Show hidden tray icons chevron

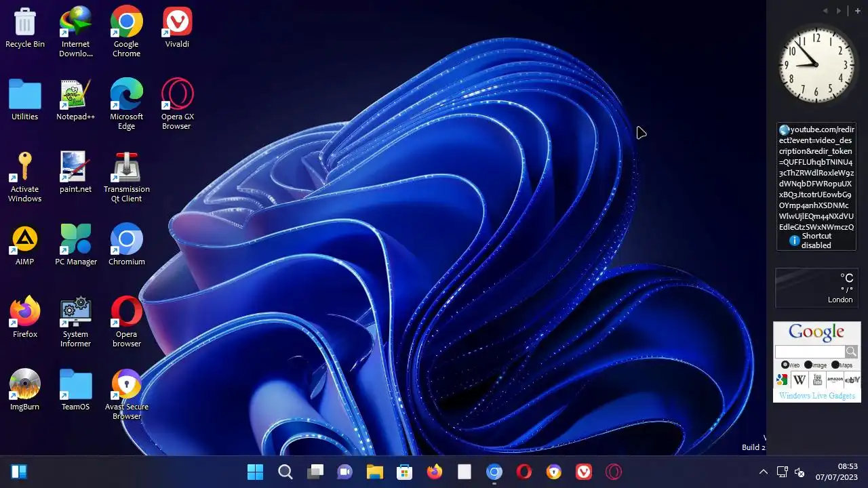coord(763,472)
